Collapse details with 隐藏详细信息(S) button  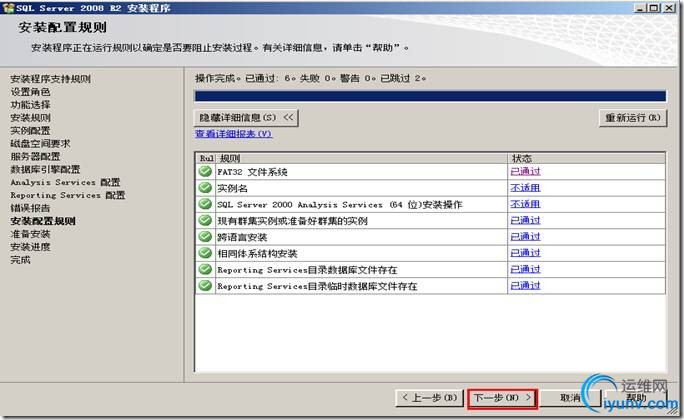coord(246,117)
